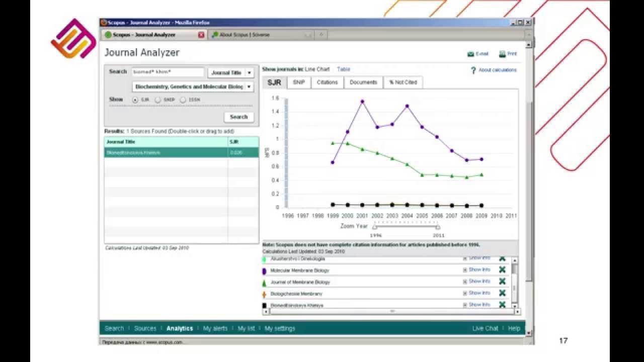Click the Search button in search panel
Image resolution: width=644 pixels, height=362 pixels.
pyautogui.click(x=238, y=117)
